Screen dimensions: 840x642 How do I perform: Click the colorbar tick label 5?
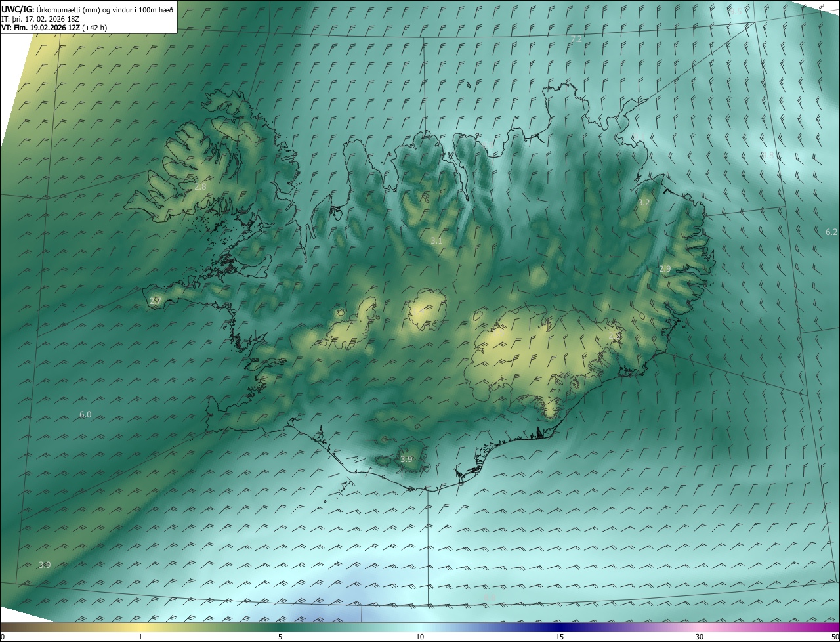point(280,637)
